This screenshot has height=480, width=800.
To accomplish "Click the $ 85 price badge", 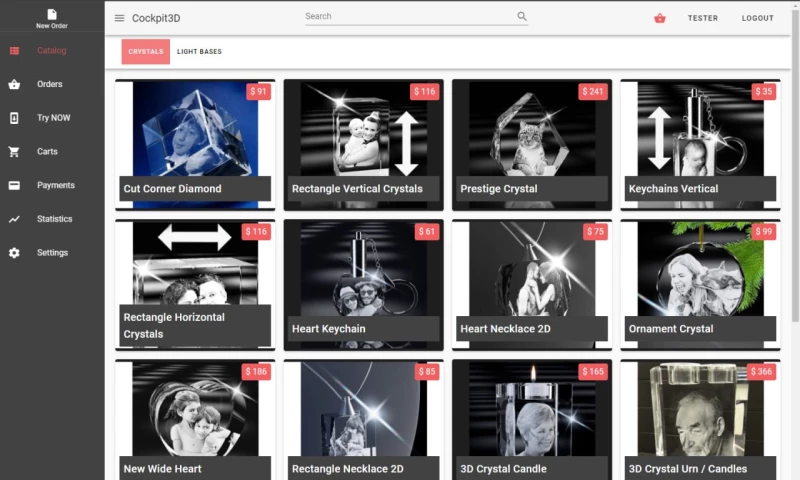I will point(427,371).
